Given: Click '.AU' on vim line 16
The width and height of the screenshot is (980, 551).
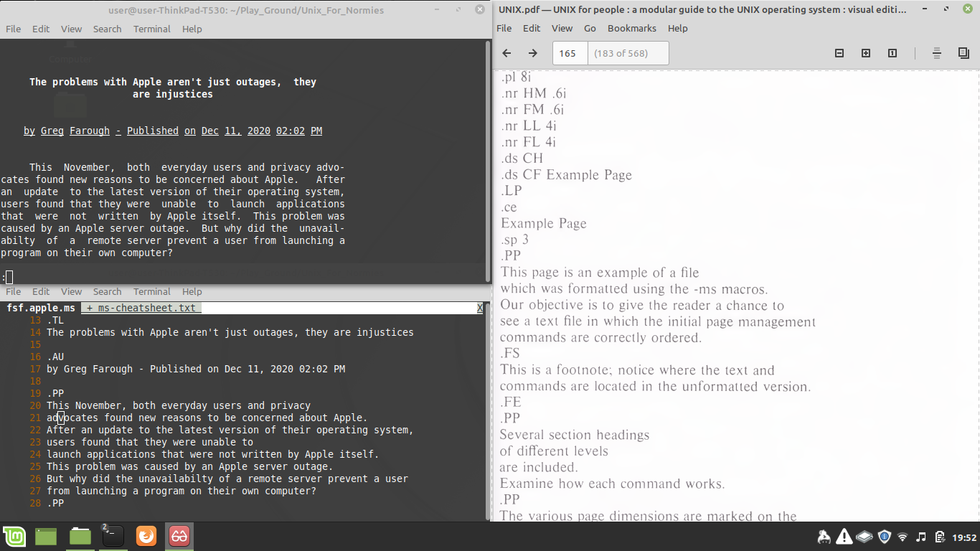Looking at the screenshot, I should tap(55, 357).
